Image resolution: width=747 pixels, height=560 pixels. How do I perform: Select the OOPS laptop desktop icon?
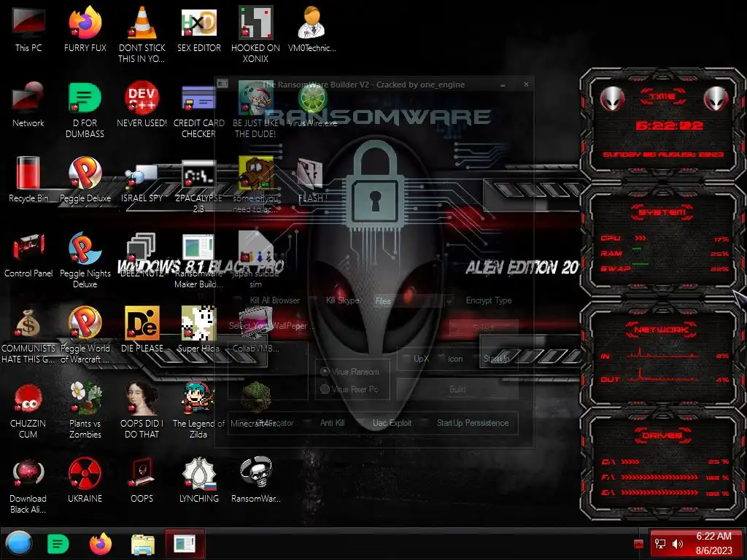click(142, 480)
